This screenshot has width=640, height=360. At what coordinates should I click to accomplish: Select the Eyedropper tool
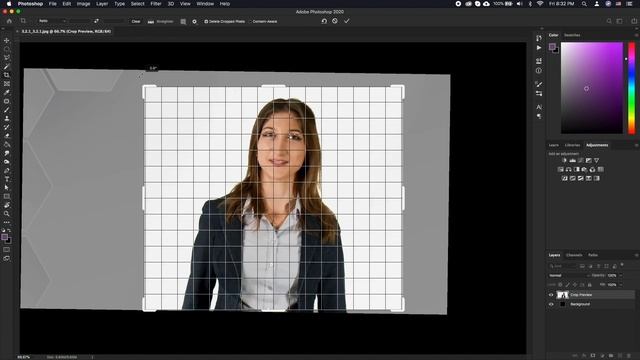point(7,92)
